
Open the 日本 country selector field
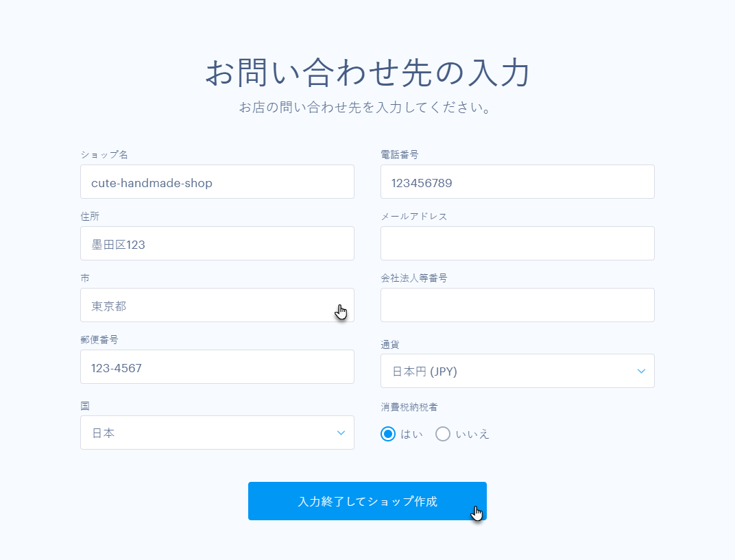217,433
